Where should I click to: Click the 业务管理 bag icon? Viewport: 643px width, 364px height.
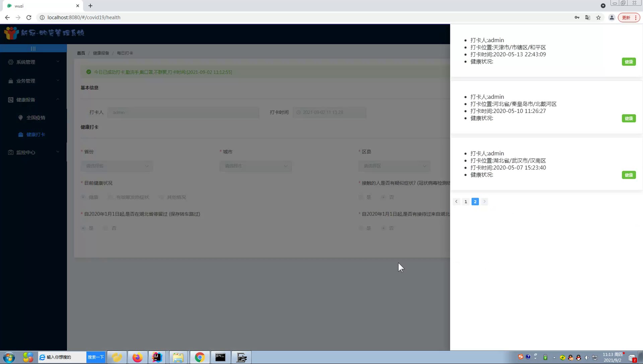click(x=11, y=81)
